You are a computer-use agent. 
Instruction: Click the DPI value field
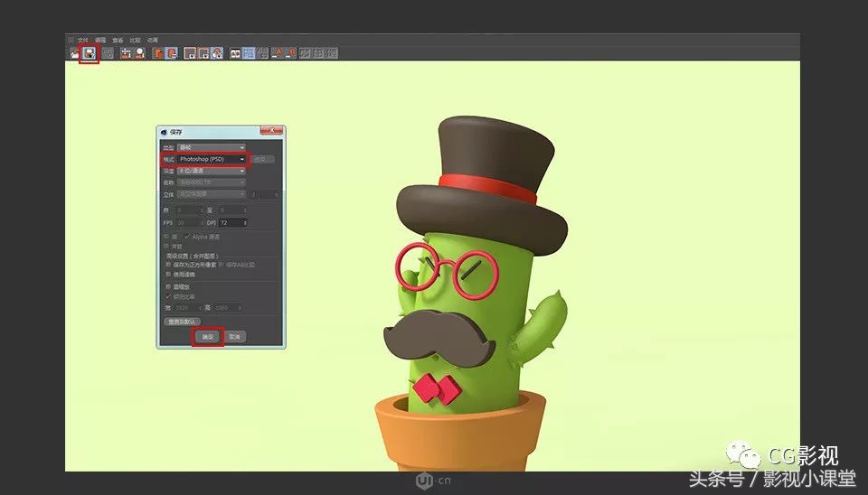coord(231,222)
